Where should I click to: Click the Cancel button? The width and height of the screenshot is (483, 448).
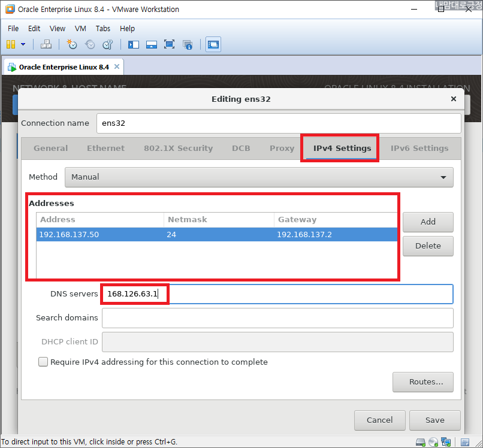tap(379, 420)
